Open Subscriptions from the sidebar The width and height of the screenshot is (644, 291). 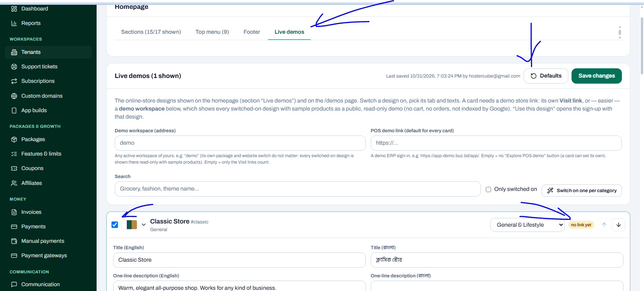point(48,81)
